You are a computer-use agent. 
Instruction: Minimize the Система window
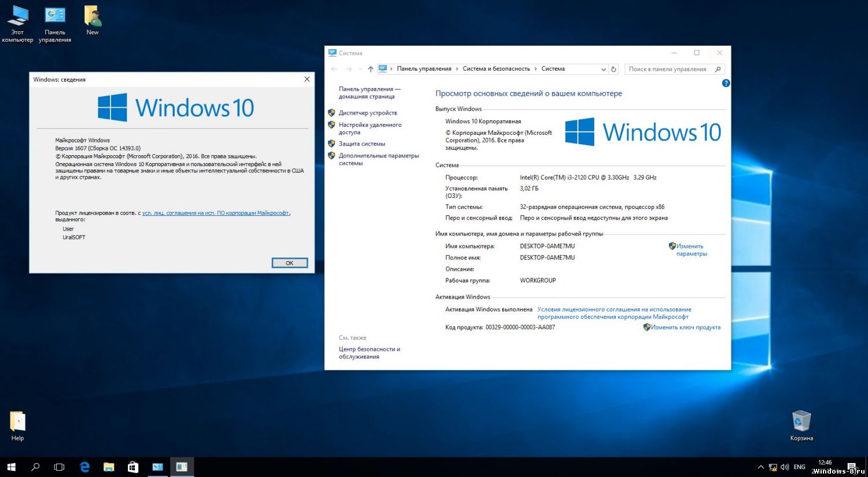pyautogui.click(x=674, y=53)
